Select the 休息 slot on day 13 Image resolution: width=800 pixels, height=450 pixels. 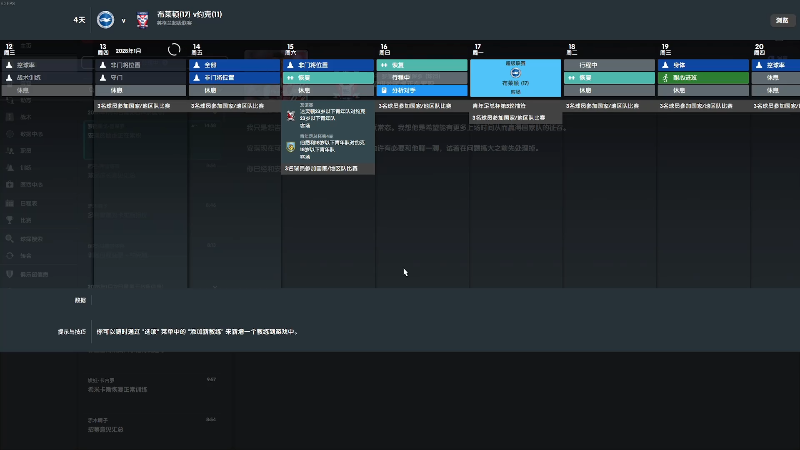[x=140, y=90]
